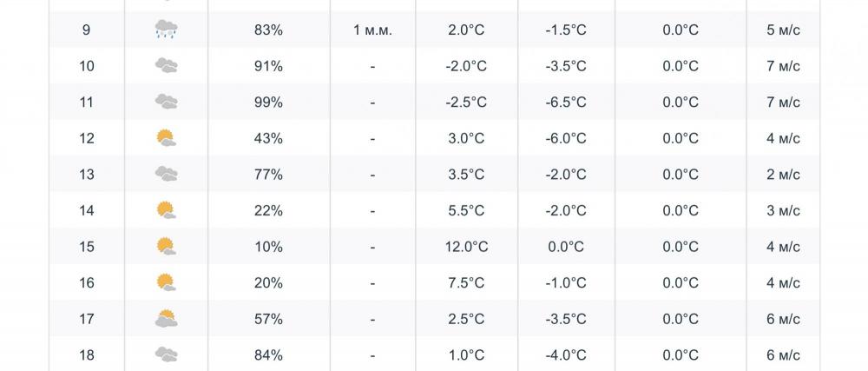
Task: Click day number 18 in the table
Action: tap(86, 355)
